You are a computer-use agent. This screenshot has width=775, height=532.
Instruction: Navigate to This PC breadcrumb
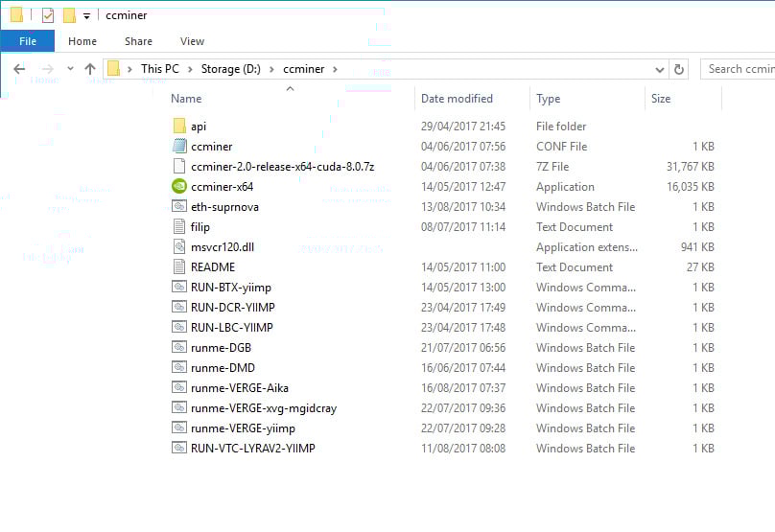coord(160,69)
